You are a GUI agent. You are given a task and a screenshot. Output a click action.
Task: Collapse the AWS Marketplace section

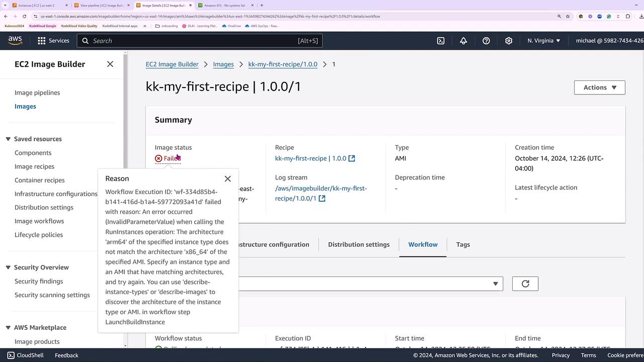pyautogui.click(x=8, y=328)
